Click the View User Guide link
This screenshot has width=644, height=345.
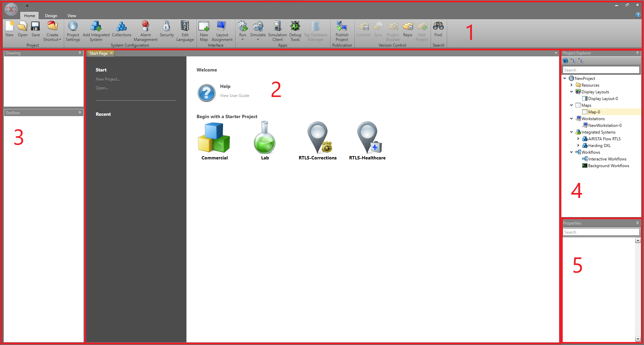click(234, 96)
